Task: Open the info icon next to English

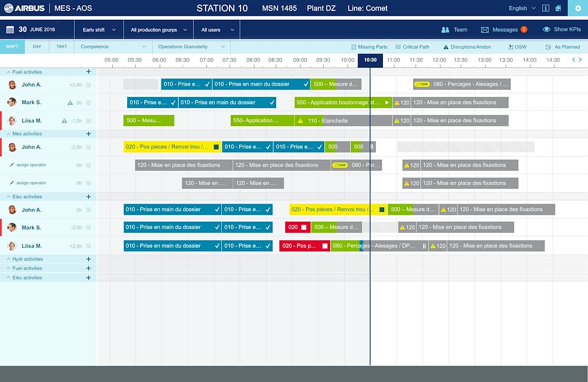Action: [x=546, y=8]
